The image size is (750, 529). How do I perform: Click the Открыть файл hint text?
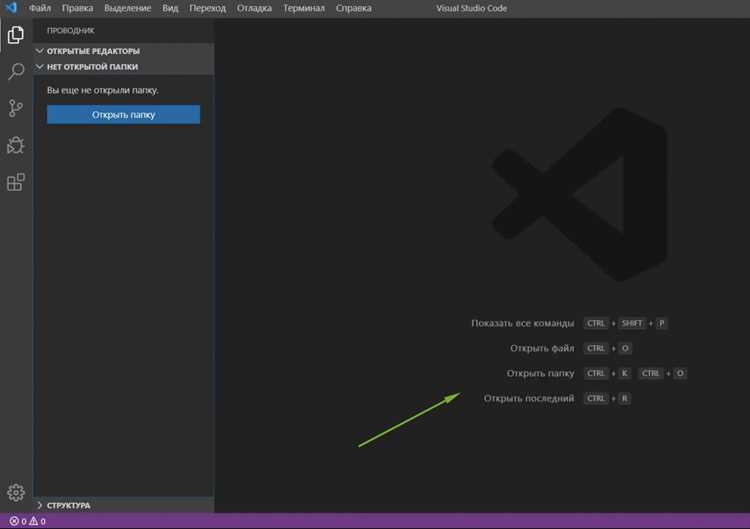point(542,348)
